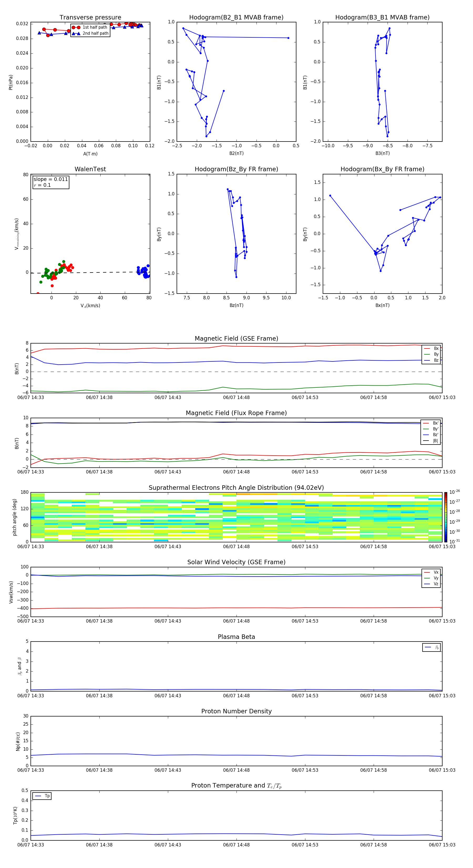Click the 'Hodogram(B3_B1 MVAB frame)' title

[x=382, y=18]
